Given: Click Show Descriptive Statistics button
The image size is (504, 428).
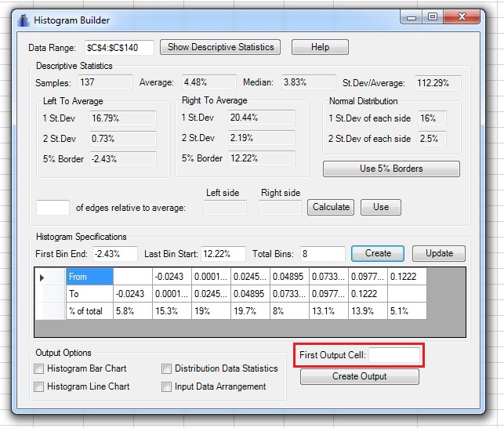Looking at the screenshot, I should (x=220, y=47).
